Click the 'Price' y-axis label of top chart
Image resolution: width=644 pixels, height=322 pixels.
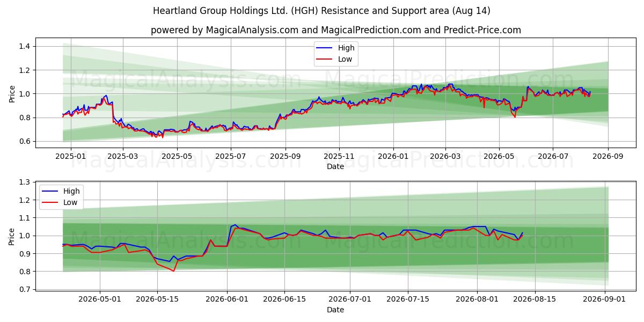coord(12,93)
